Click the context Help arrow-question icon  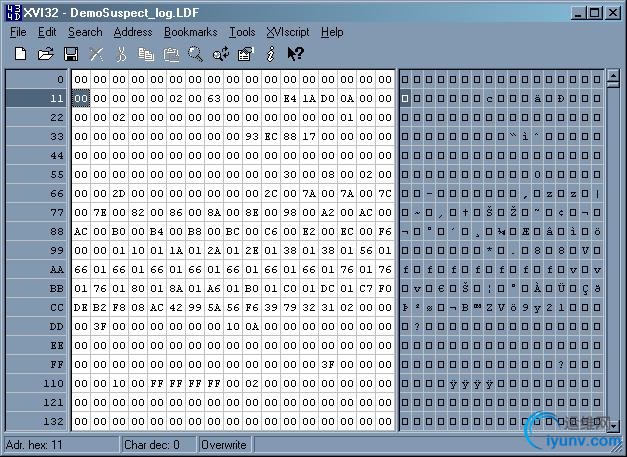pyautogui.click(x=296, y=54)
